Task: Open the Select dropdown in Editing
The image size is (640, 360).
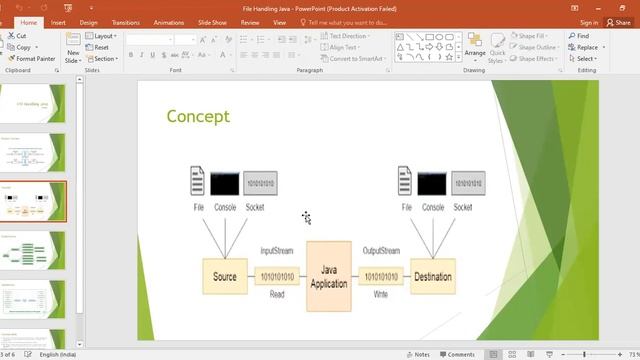Action: (583, 59)
